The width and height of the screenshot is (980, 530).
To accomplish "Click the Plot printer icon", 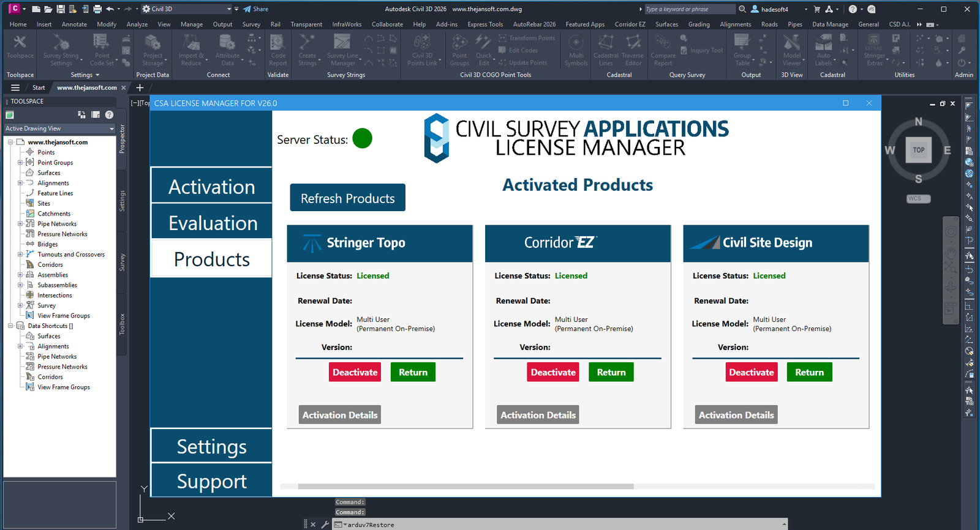I will 97,9.
